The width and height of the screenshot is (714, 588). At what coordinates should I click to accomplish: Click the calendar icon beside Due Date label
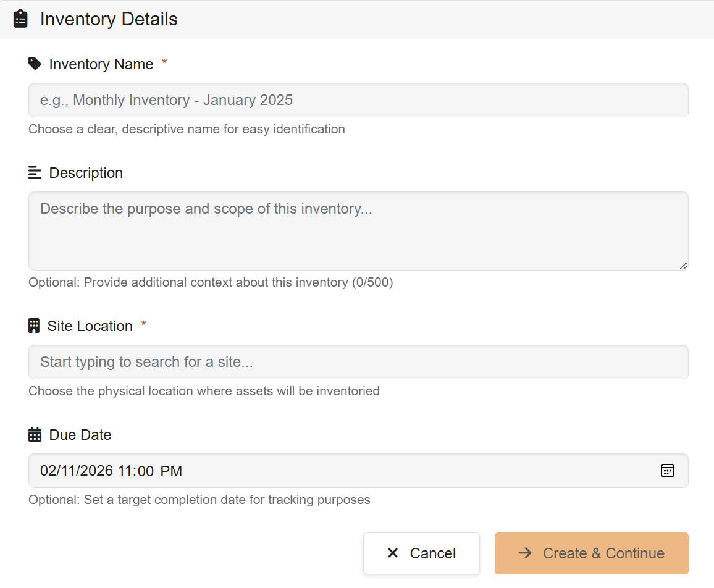tap(35, 434)
